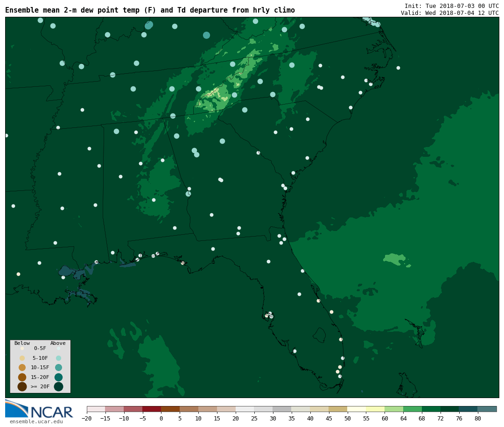This screenshot has width=504, height=427.
Task: Click the light green patch in the Atlantic
Action: [394, 259]
